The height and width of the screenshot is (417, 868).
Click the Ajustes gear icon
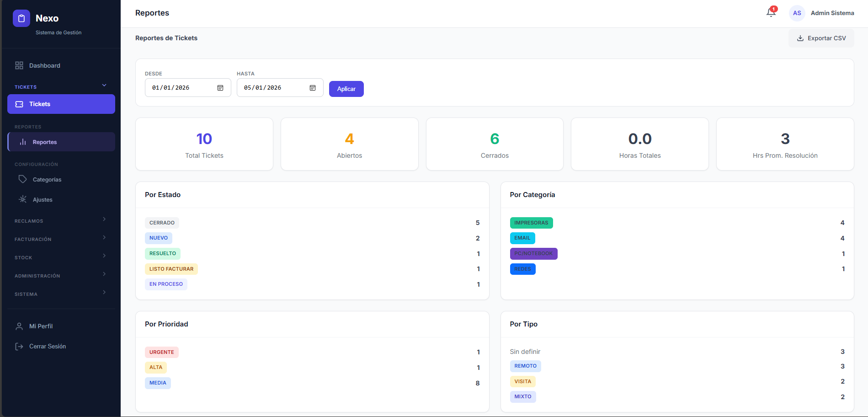(x=22, y=199)
